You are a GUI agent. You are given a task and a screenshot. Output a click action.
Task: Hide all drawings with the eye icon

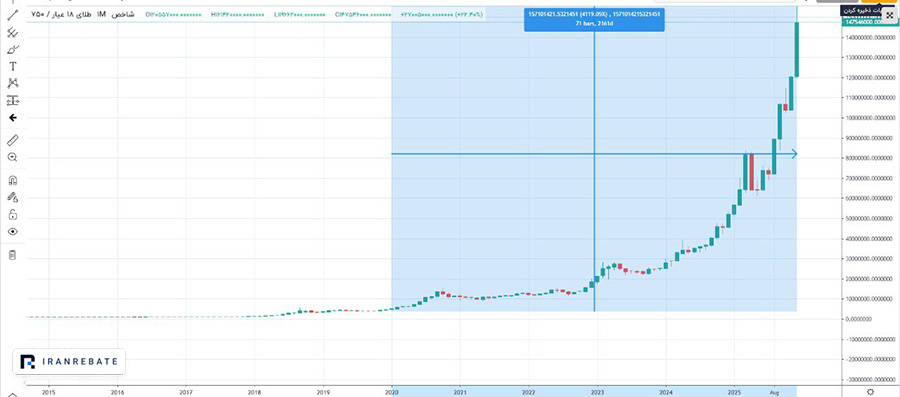pyautogui.click(x=13, y=232)
